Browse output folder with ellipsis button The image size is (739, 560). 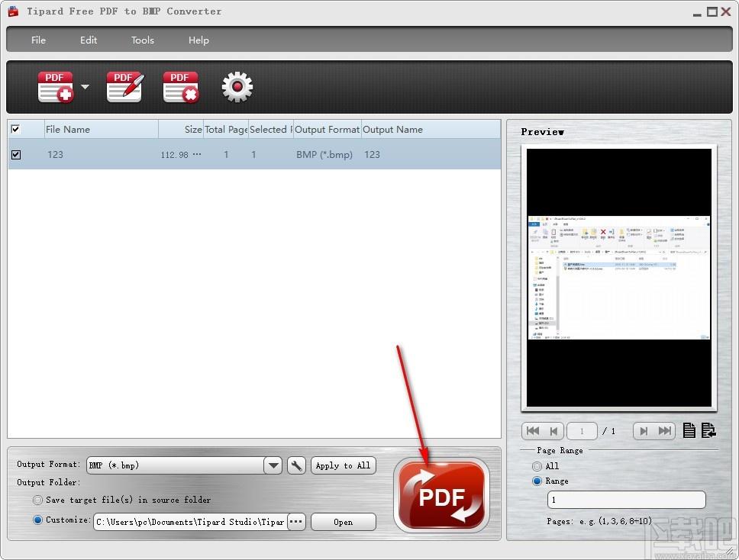296,522
